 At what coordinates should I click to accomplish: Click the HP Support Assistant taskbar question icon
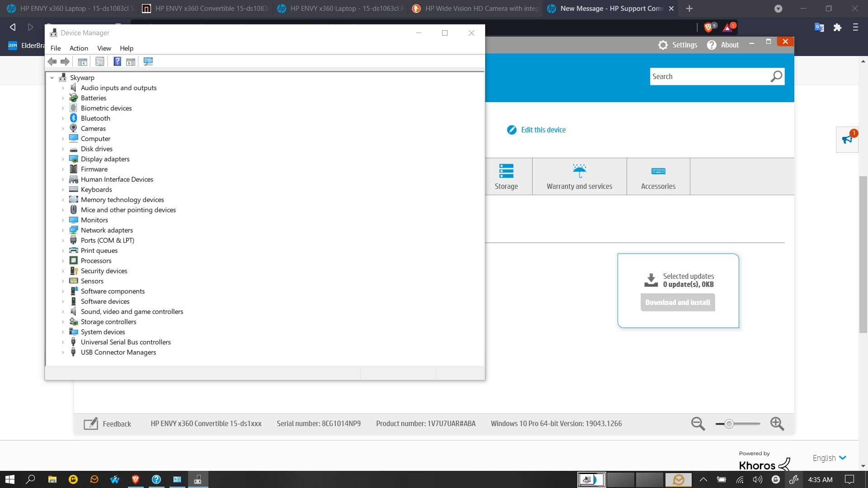click(x=156, y=479)
